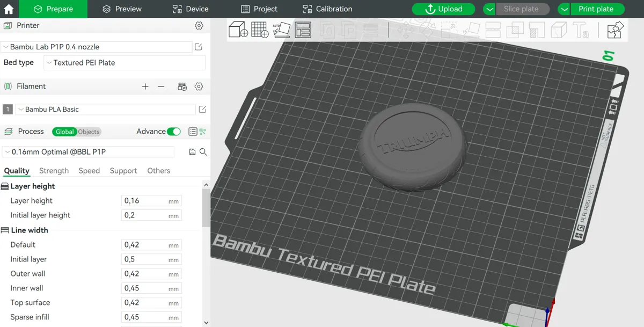Open the Mesh boolean tool
644x327 pixels.
pos(516,30)
